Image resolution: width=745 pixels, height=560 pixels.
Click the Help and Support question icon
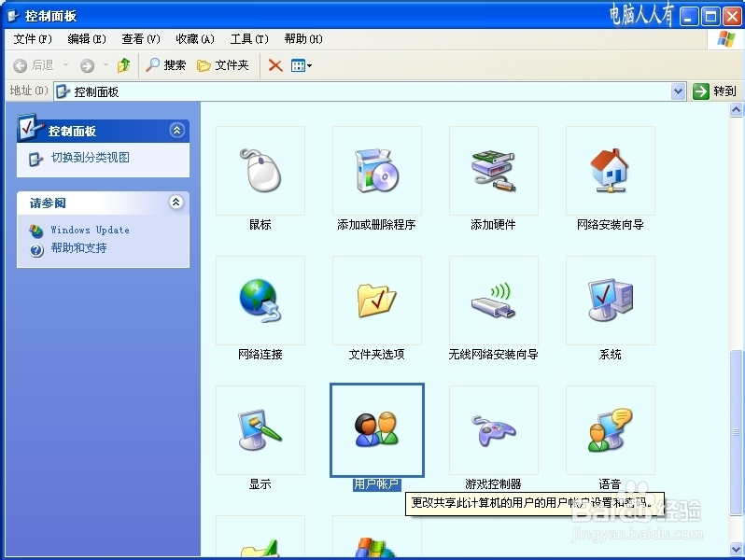click(x=36, y=249)
